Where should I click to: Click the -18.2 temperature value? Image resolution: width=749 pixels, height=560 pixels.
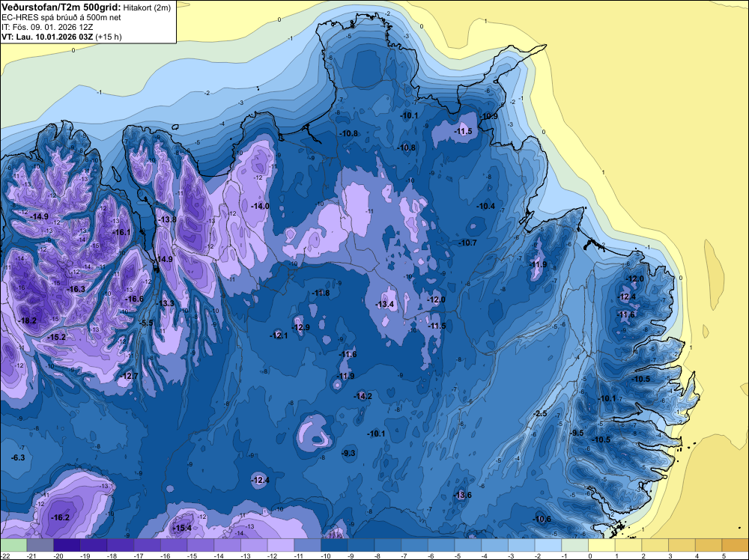(27, 320)
